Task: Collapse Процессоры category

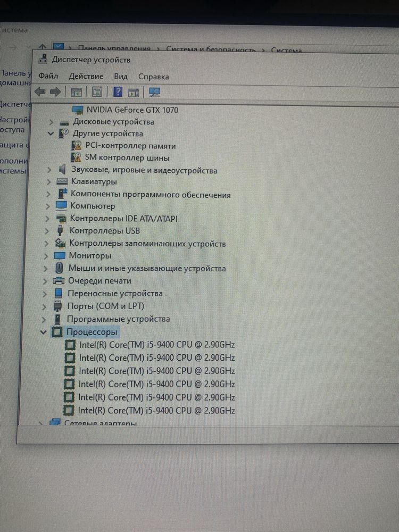Action: point(43,332)
